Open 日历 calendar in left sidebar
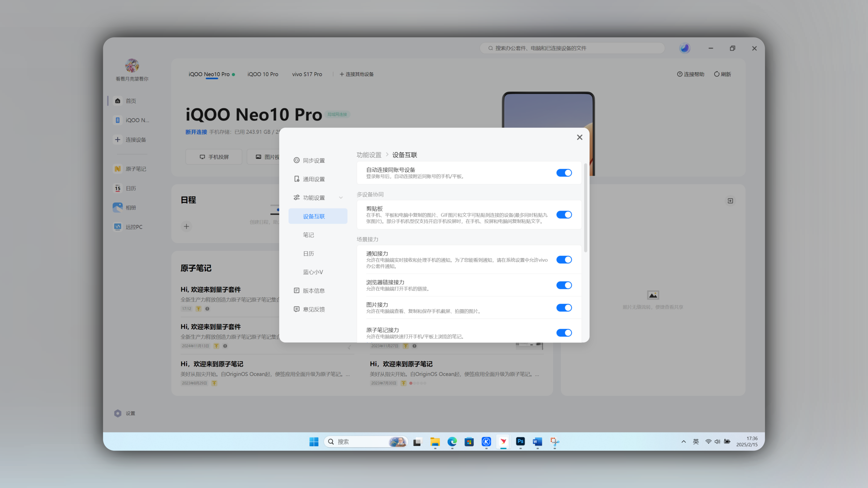This screenshot has height=488, width=868. coord(125,188)
